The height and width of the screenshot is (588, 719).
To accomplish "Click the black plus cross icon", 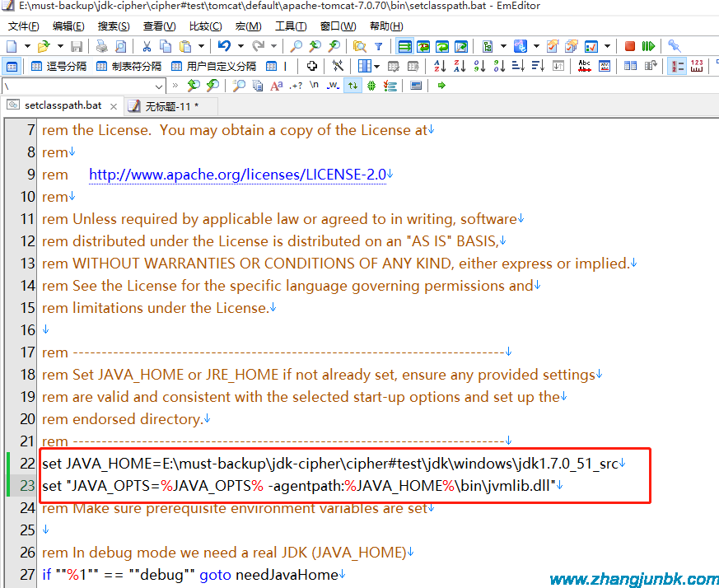I will tap(312, 66).
